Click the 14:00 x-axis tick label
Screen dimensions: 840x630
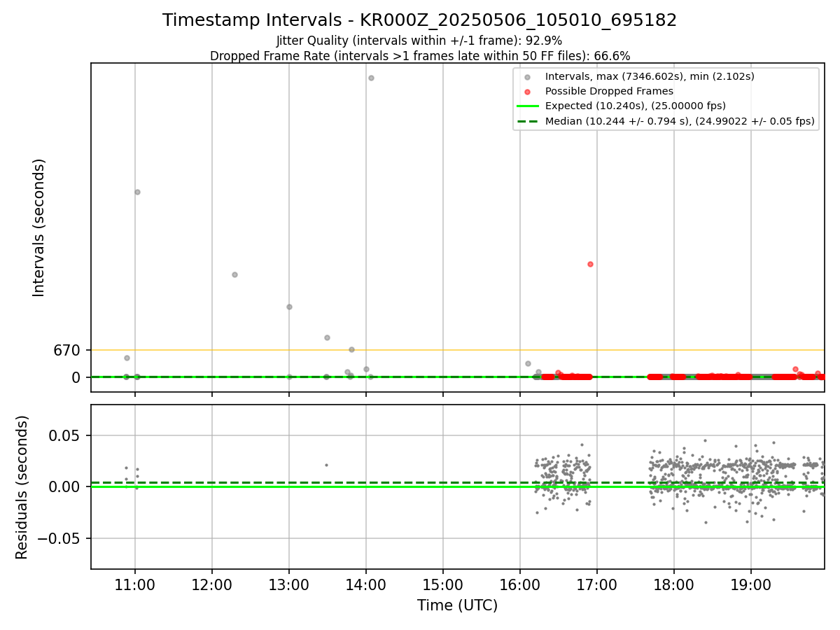(366, 584)
